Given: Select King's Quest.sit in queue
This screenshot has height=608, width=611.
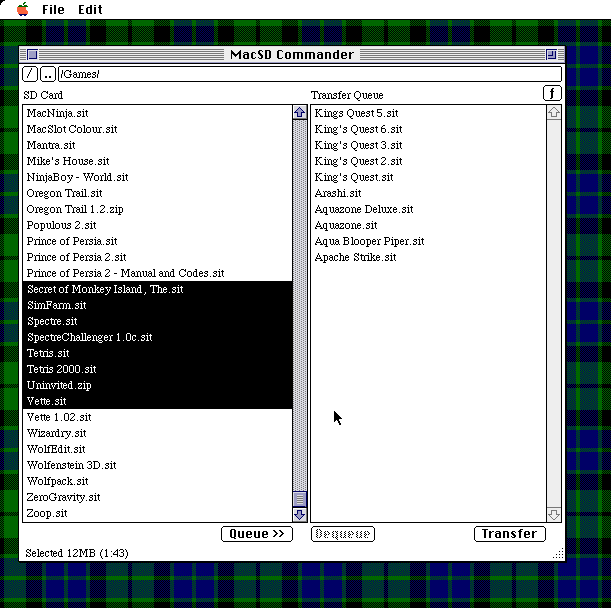Looking at the screenshot, I should pos(429,177).
